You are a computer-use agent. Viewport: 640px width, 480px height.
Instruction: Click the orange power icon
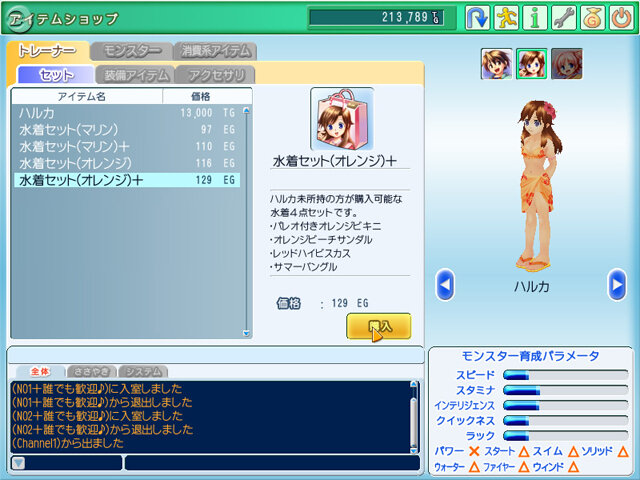click(622, 18)
